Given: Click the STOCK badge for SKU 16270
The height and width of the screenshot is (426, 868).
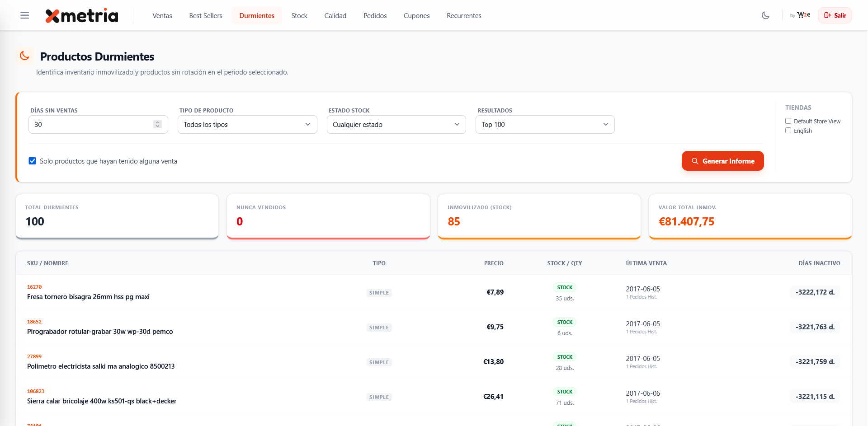Looking at the screenshot, I should [565, 287].
